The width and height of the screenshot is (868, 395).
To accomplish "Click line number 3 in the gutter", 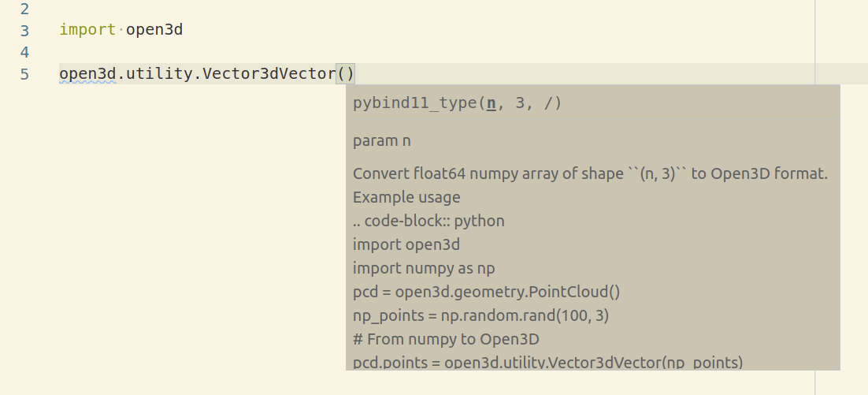I will pyautogui.click(x=24, y=31).
